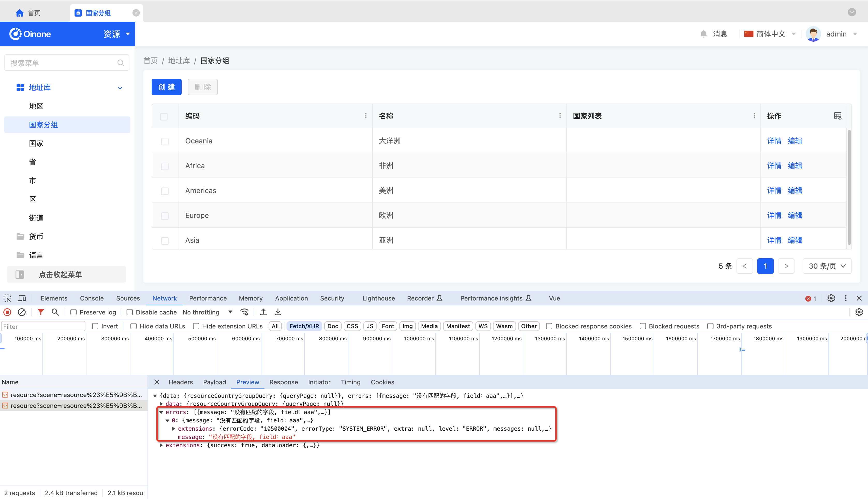Click 编辑 link for Africa row
Screen dimensions: 868x499
click(795, 166)
